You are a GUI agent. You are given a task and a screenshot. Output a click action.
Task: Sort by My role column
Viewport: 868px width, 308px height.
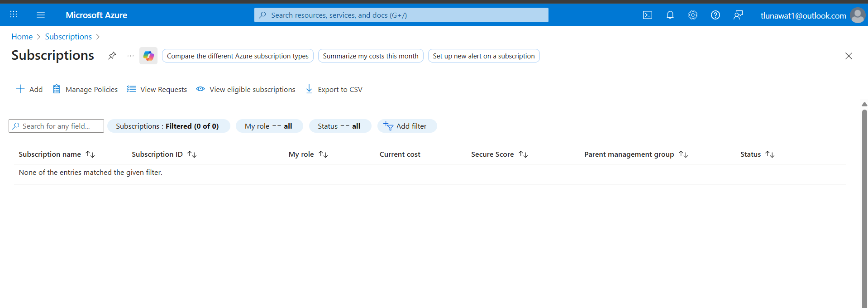point(308,154)
